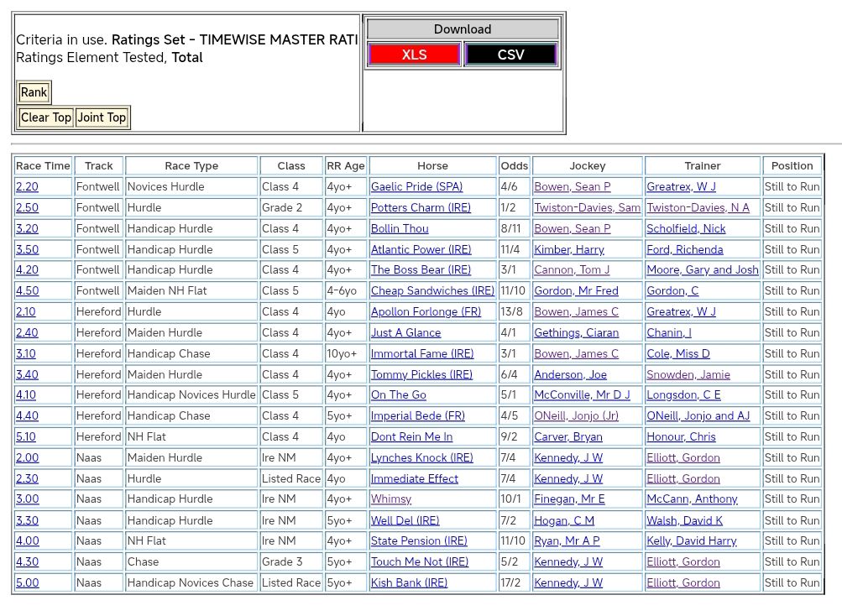Open horse Cheap Sandwiches (IRE)
The image size is (842, 616).
pos(432,290)
